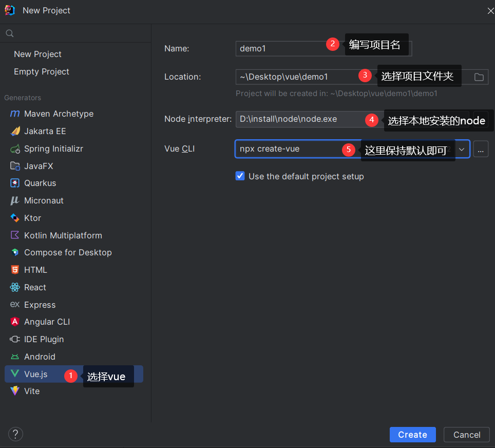Select the Ktor generator label

coord(32,218)
